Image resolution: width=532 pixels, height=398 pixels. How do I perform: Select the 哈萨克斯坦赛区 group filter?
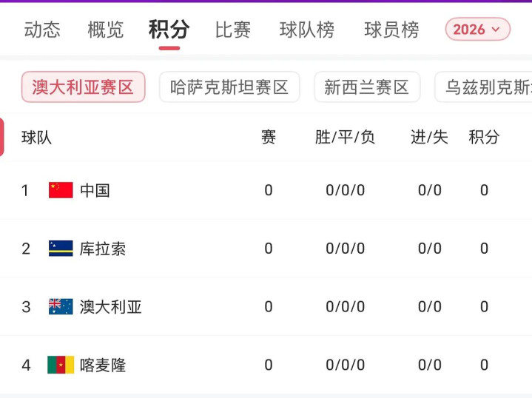click(x=229, y=87)
